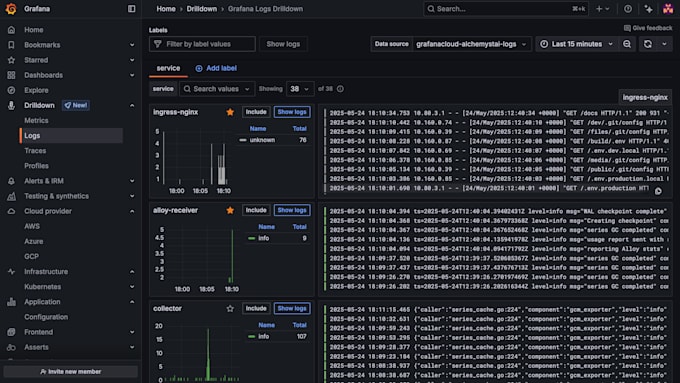Open AWS under Cloud provider
The image size is (680, 383).
(x=32, y=226)
